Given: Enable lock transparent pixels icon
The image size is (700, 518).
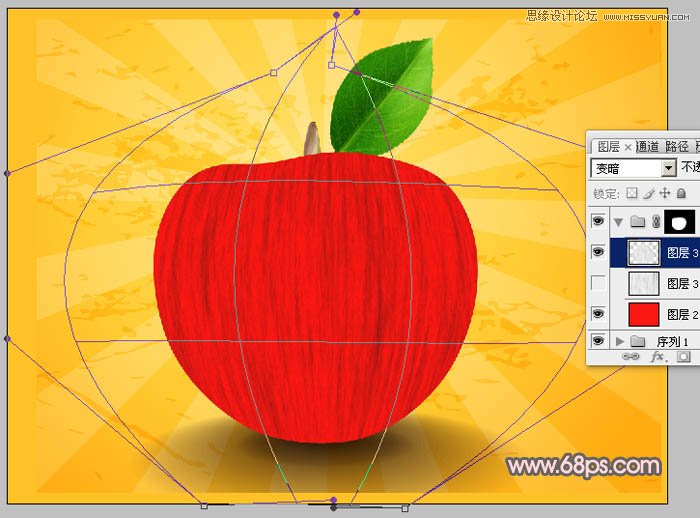Looking at the screenshot, I should [x=632, y=193].
